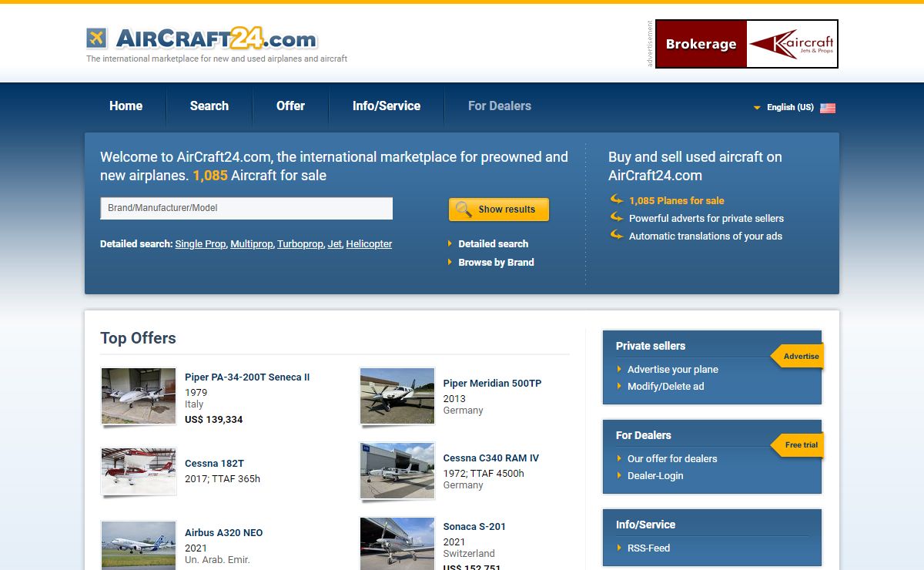Click the Top Offers heading
The width and height of the screenshot is (924, 570).
click(x=139, y=338)
